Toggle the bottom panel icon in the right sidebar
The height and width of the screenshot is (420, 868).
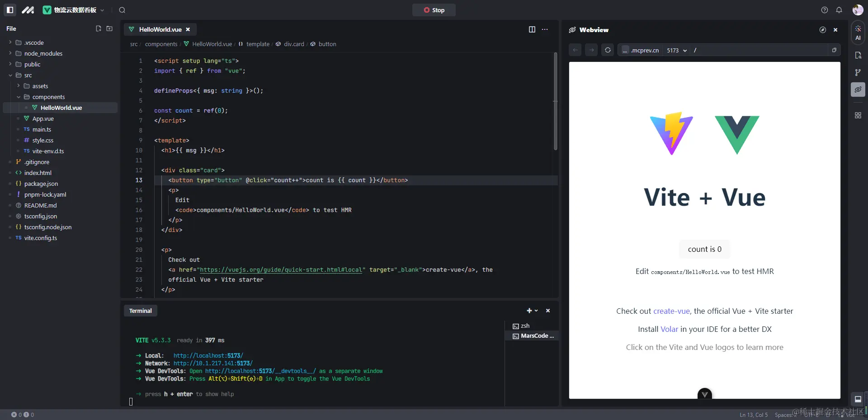(x=858, y=399)
